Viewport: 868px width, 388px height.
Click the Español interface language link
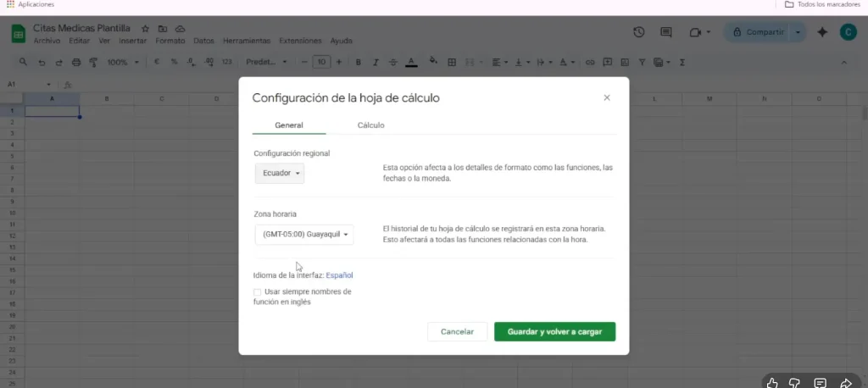[x=339, y=275]
